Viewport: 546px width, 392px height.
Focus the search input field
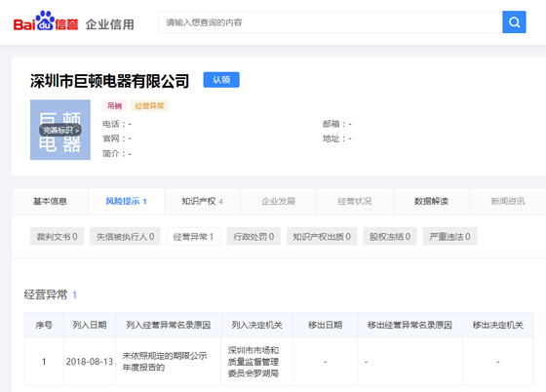tap(330, 22)
